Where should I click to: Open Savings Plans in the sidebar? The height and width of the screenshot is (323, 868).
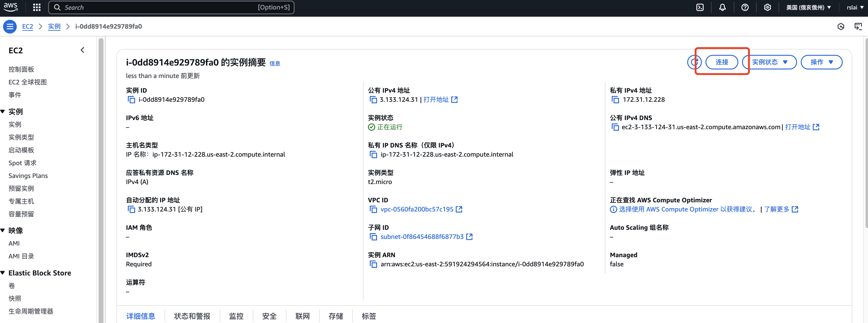coord(28,176)
